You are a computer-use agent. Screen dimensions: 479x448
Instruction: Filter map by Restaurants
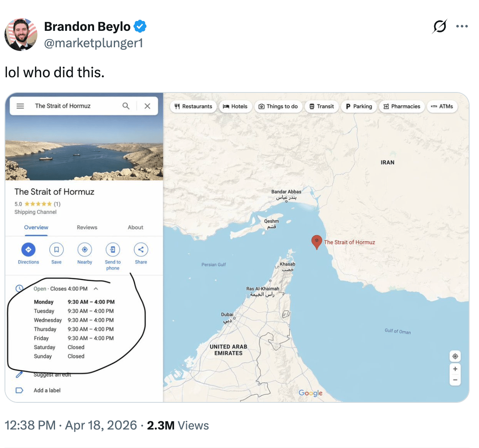(x=193, y=106)
